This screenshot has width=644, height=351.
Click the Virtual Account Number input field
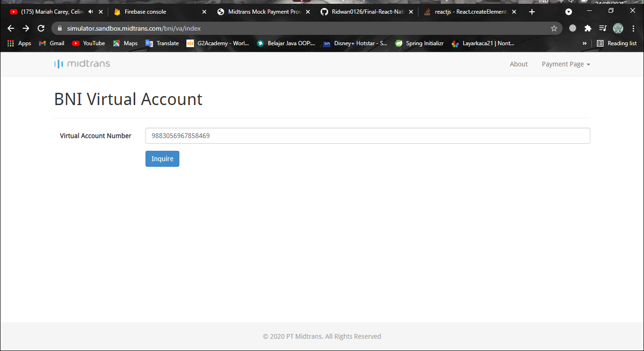(368, 136)
